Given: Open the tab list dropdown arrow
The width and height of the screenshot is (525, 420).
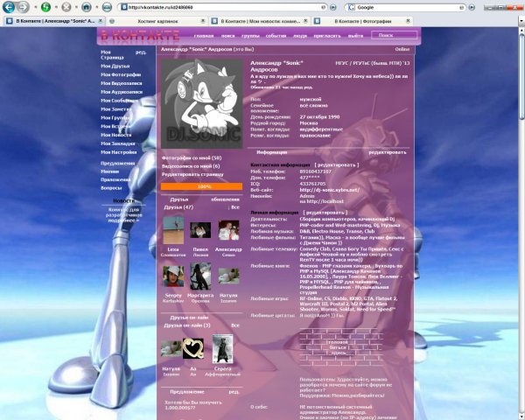Looking at the screenshot, I should pos(521,21).
